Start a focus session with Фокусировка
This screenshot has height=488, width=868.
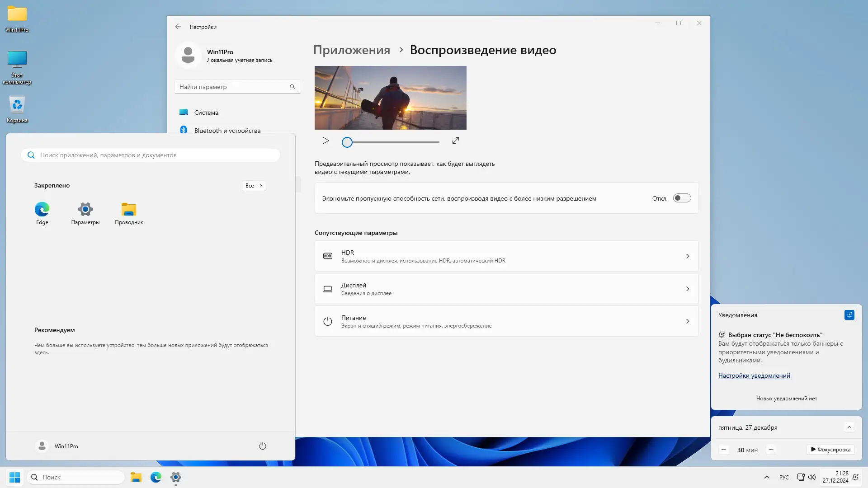(x=830, y=450)
